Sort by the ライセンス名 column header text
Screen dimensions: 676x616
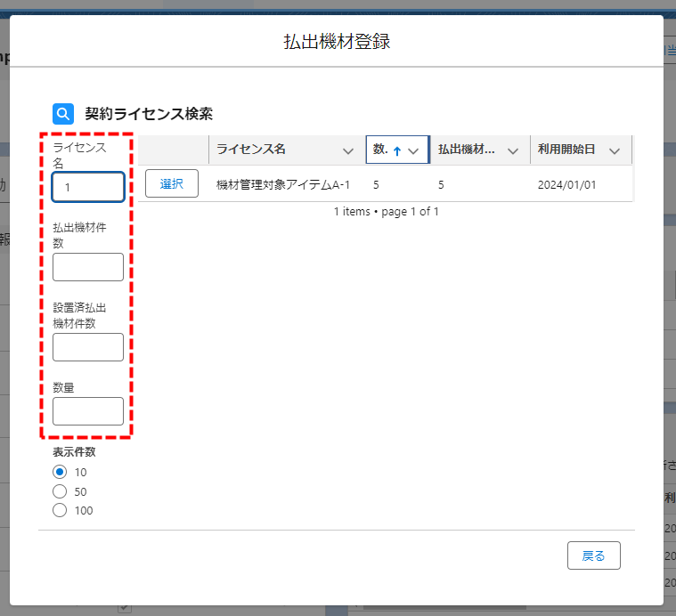pyautogui.click(x=250, y=150)
